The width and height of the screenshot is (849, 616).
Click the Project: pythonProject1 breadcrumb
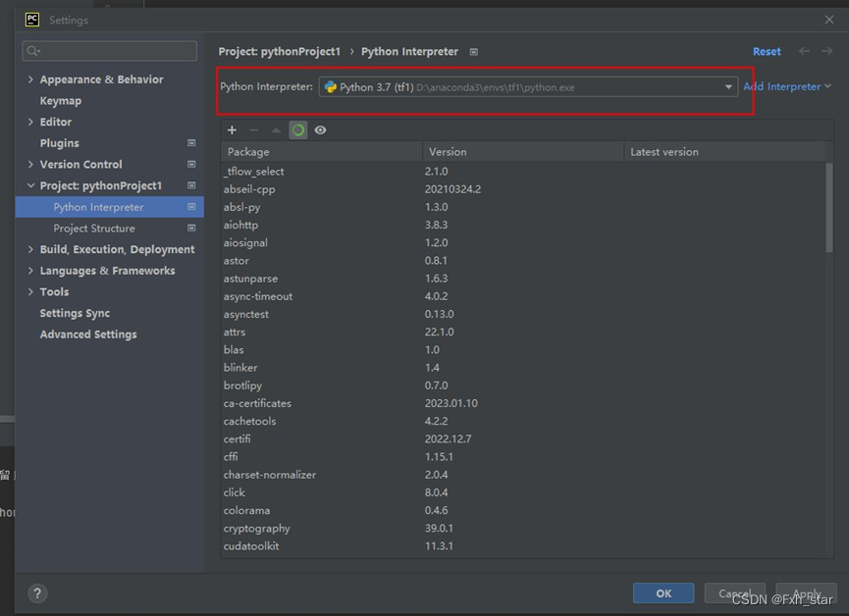click(280, 51)
